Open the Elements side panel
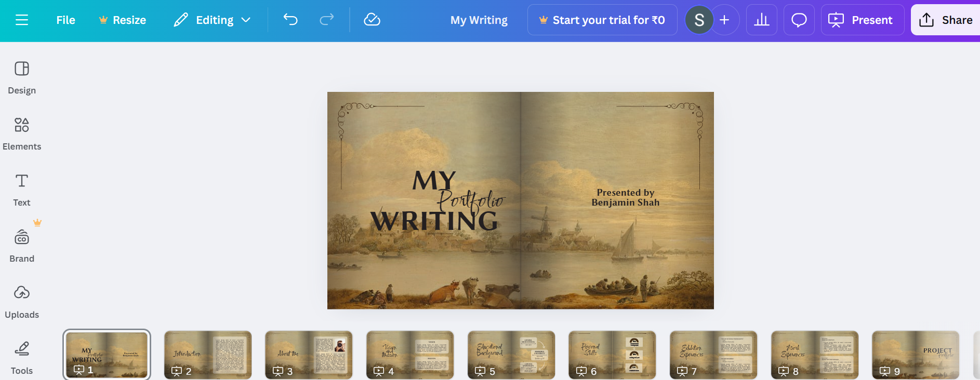The image size is (980, 380). tap(22, 134)
